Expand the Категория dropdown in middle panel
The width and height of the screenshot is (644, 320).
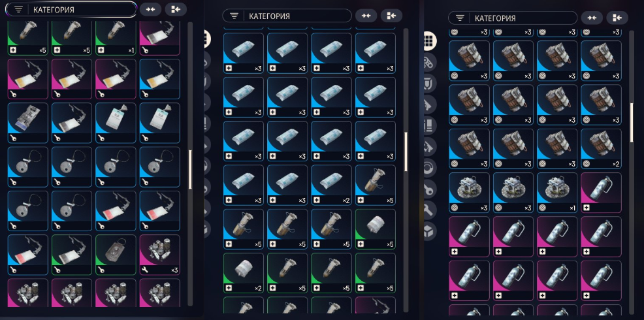(287, 16)
